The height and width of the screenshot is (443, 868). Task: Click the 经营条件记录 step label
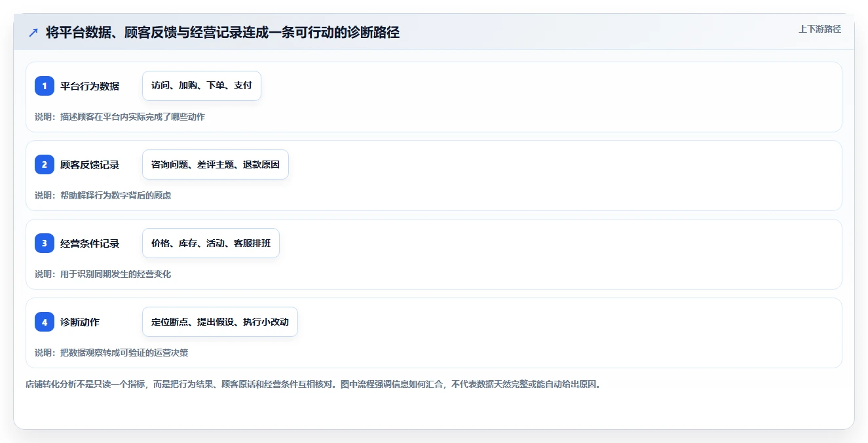90,243
